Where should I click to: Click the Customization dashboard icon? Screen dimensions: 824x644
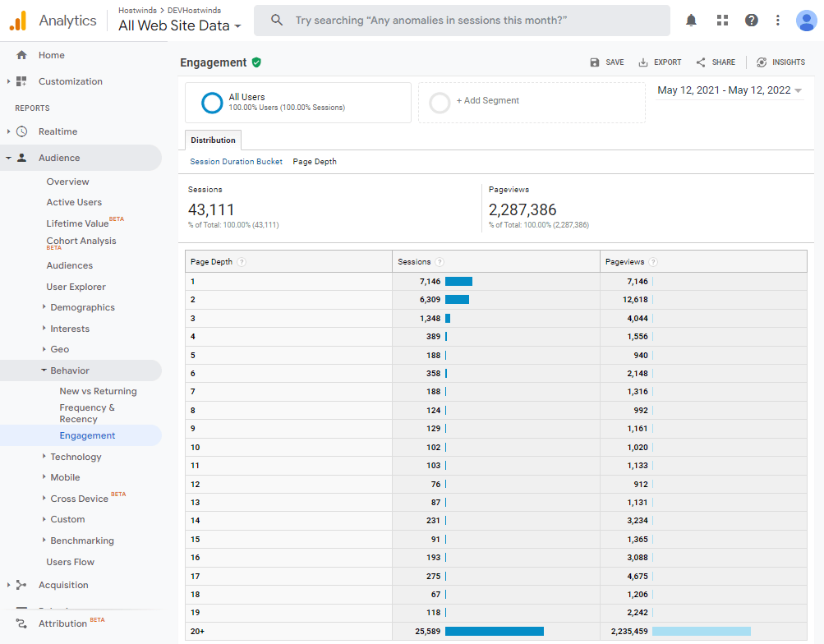point(21,81)
